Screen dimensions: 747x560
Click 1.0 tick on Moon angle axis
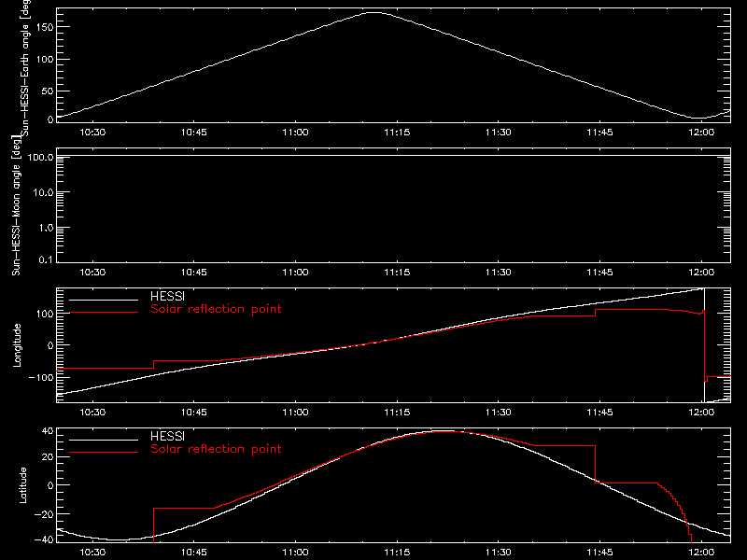[46, 228]
